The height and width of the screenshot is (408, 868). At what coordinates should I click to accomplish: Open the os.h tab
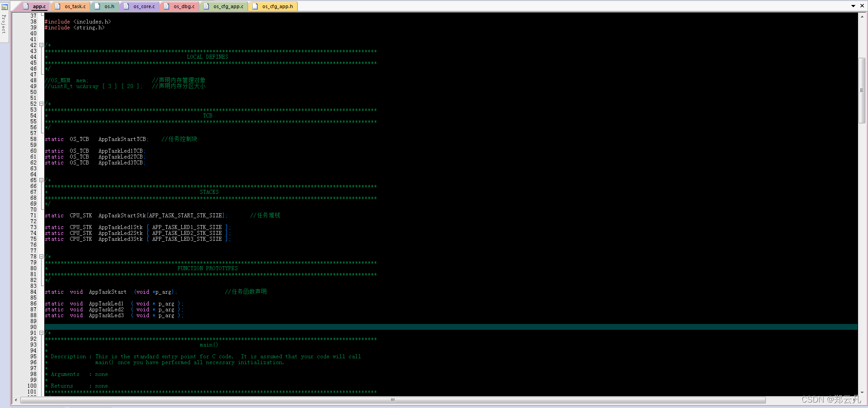click(105, 6)
